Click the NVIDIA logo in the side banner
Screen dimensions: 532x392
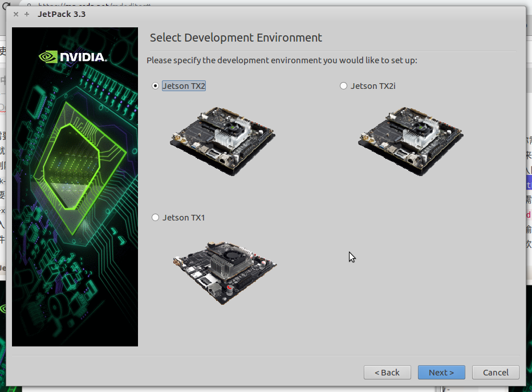click(73, 57)
